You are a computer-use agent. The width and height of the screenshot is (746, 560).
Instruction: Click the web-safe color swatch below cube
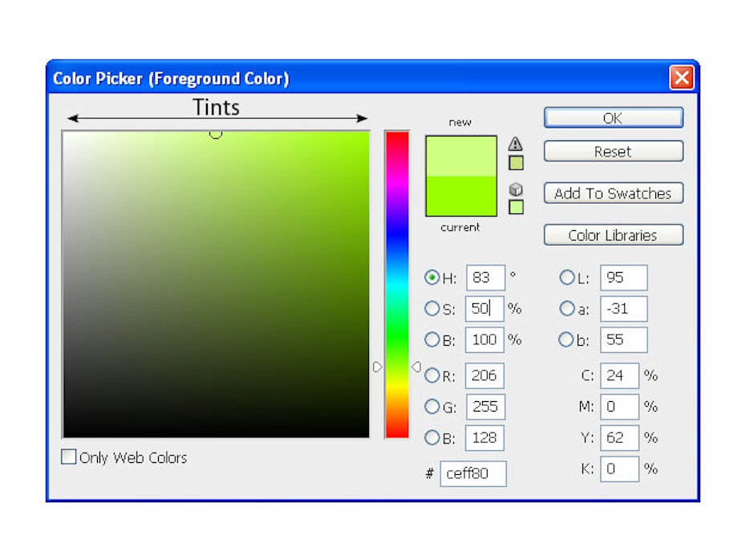[516, 207]
